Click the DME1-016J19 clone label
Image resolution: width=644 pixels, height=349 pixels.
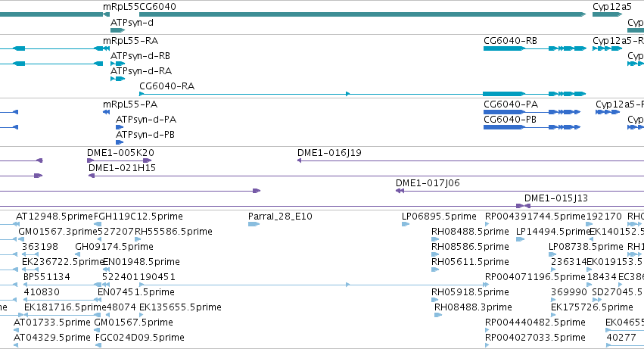click(329, 153)
